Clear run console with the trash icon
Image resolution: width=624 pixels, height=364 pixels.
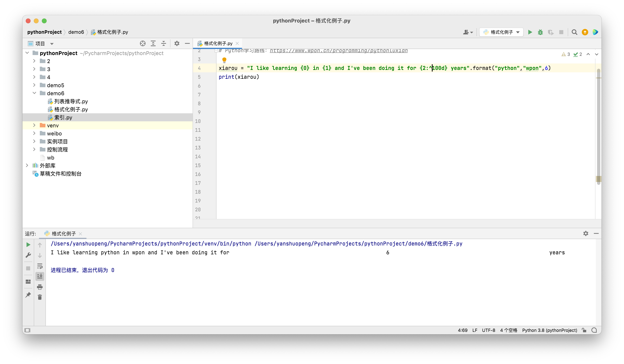40,297
